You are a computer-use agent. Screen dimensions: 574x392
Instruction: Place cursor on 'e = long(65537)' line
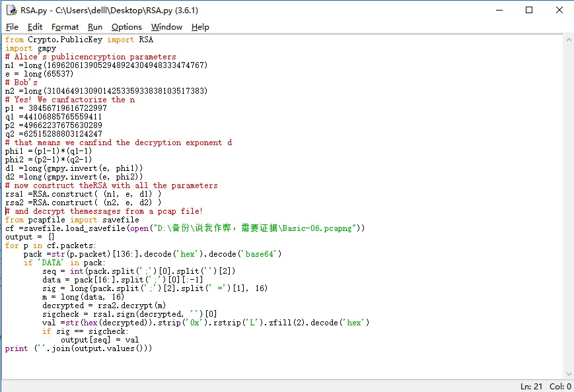pos(39,74)
